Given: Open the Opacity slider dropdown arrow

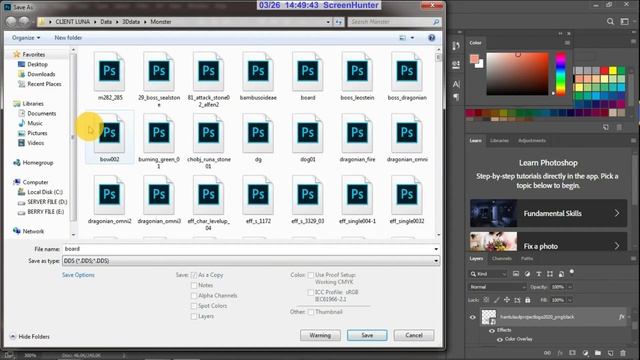Looking at the screenshot, I should (570, 287).
